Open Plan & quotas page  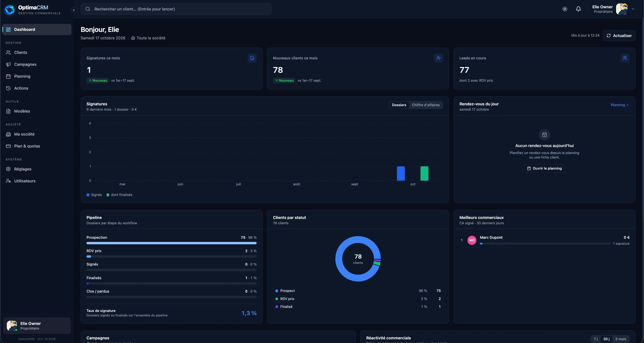point(37,146)
